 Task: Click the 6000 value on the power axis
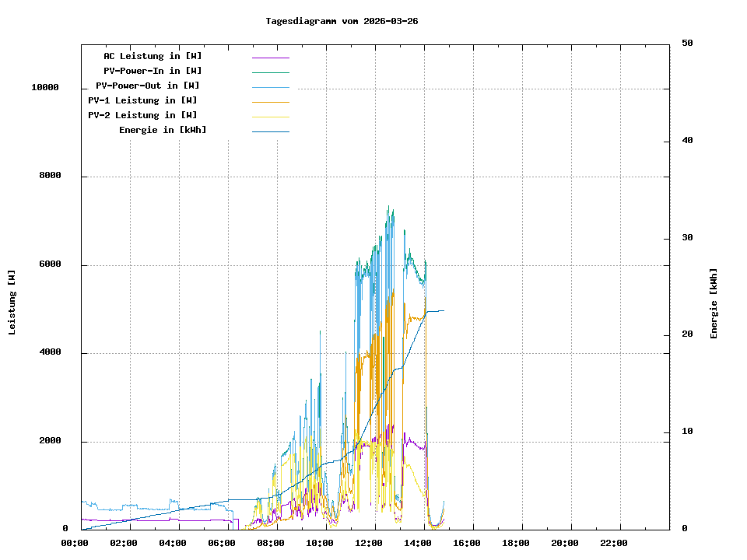tap(50, 264)
